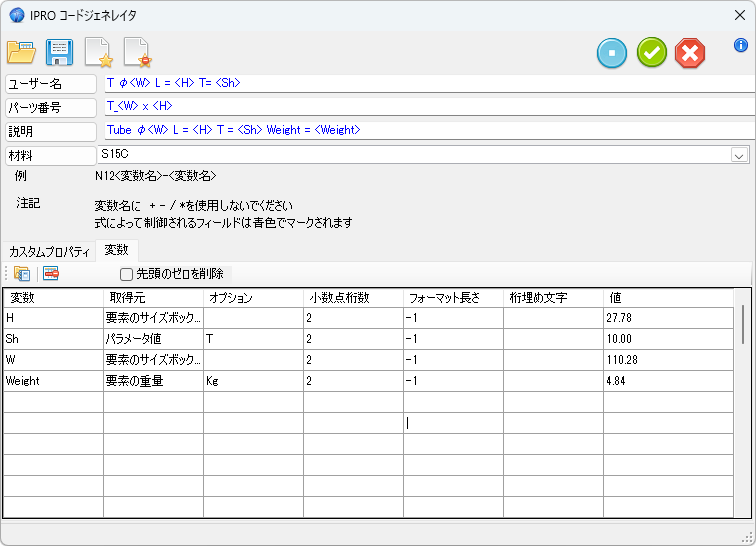Click the value cell 110.28
The width and height of the screenshot is (756, 546).
tap(669, 360)
